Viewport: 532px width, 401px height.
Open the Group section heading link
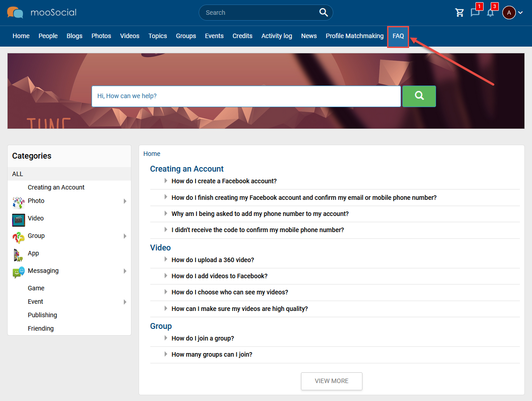(x=161, y=326)
